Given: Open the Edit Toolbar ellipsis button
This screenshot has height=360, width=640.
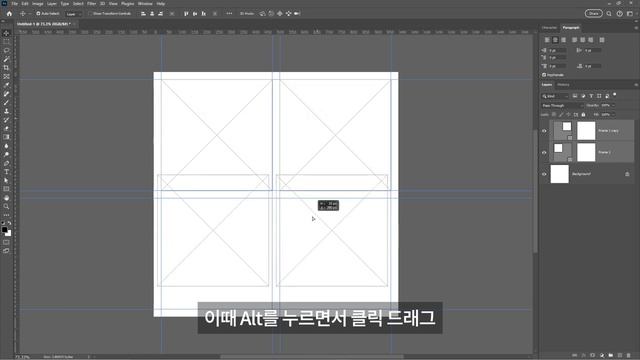Looking at the screenshot, I should (x=6, y=215).
